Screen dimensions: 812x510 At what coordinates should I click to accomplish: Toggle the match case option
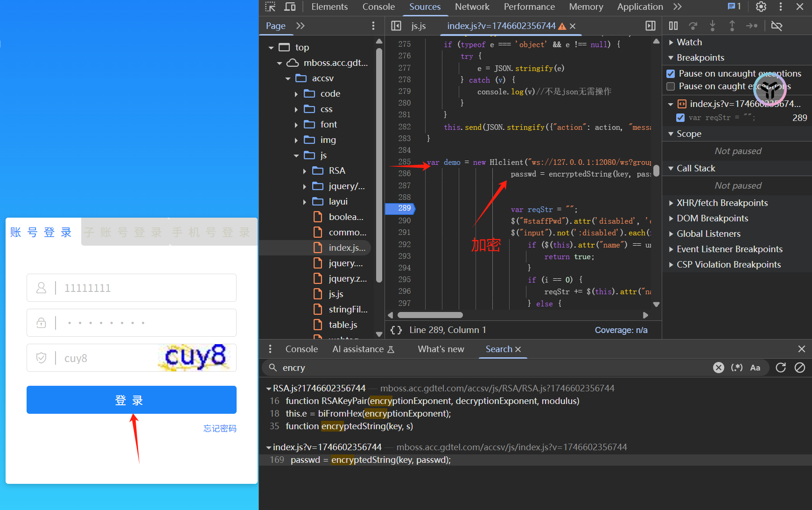(x=755, y=368)
